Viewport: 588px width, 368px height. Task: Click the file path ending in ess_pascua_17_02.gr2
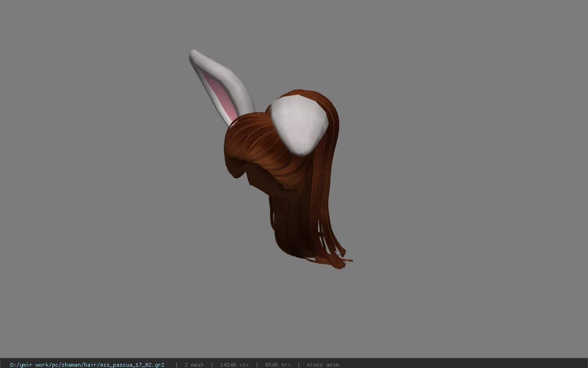[87, 365]
